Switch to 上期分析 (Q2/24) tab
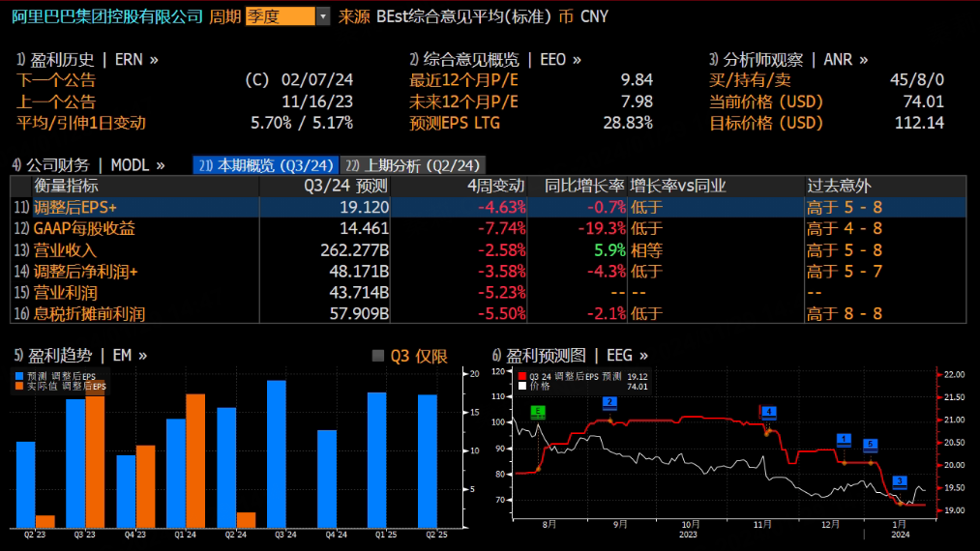The image size is (980, 551). (413, 165)
